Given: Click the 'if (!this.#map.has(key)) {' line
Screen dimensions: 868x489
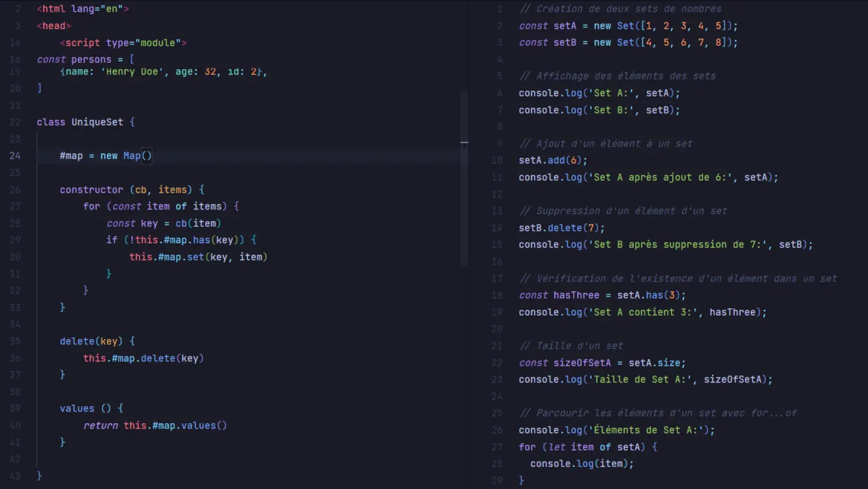Looking at the screenshot, I should pyautogui.click(x=181, y=240).
